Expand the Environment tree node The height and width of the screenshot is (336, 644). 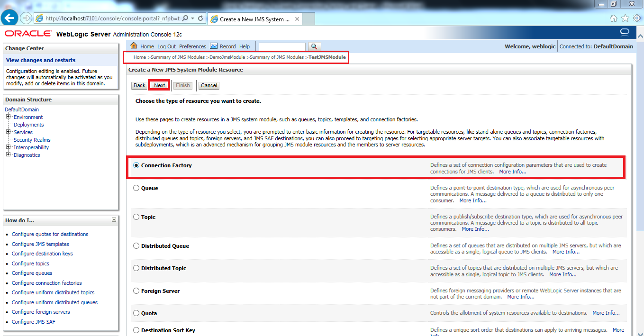click(8, 117)
